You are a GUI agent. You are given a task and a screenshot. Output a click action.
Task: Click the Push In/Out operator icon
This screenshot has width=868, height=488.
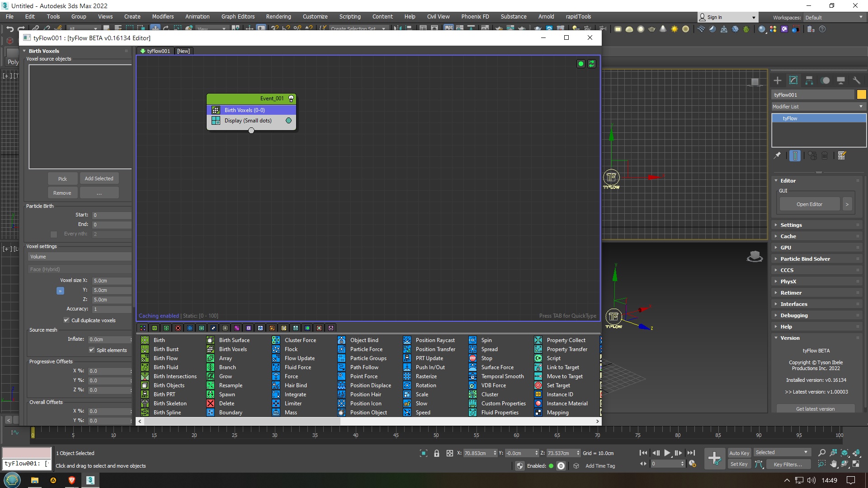(x=407, y=367)
